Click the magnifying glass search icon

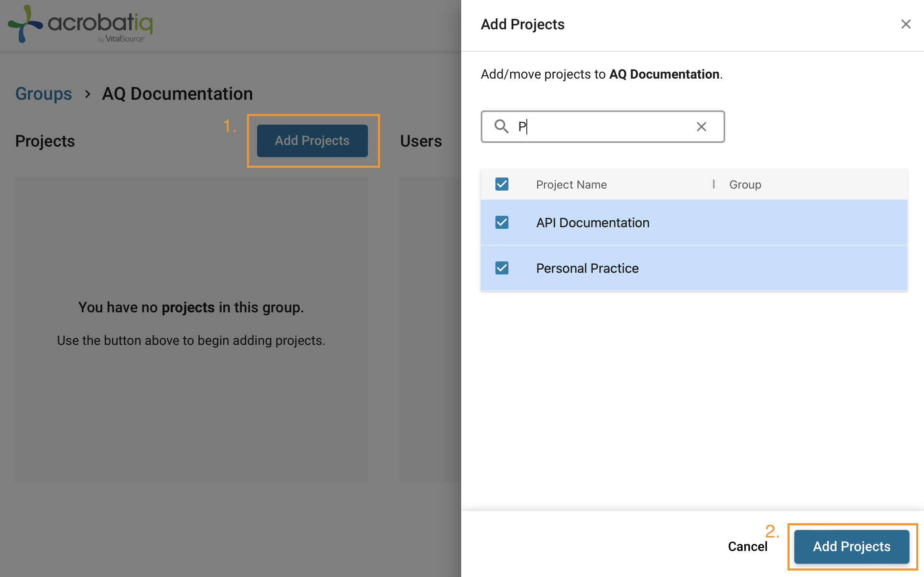[x=502, y=127]
